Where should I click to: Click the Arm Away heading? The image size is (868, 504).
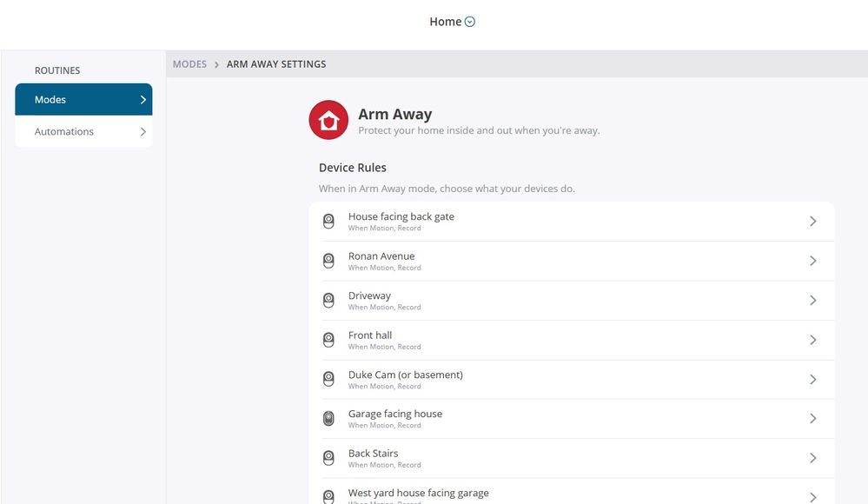pos(394,114)
